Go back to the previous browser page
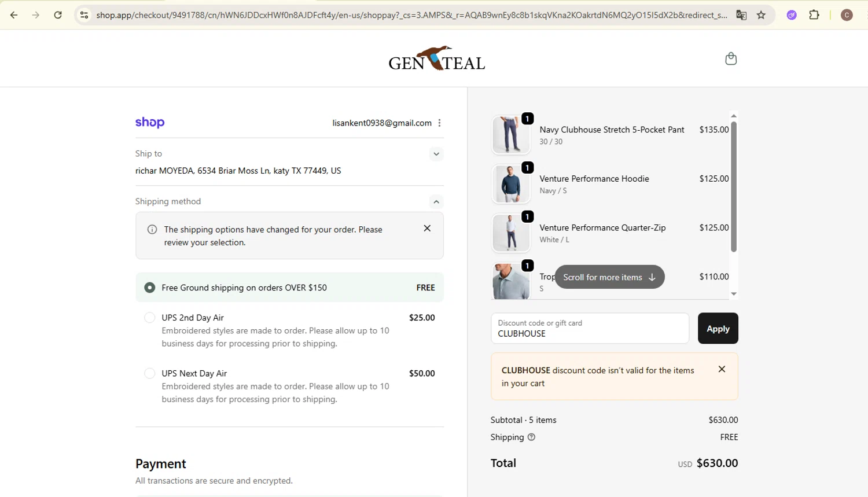 (x=14, y=15)
